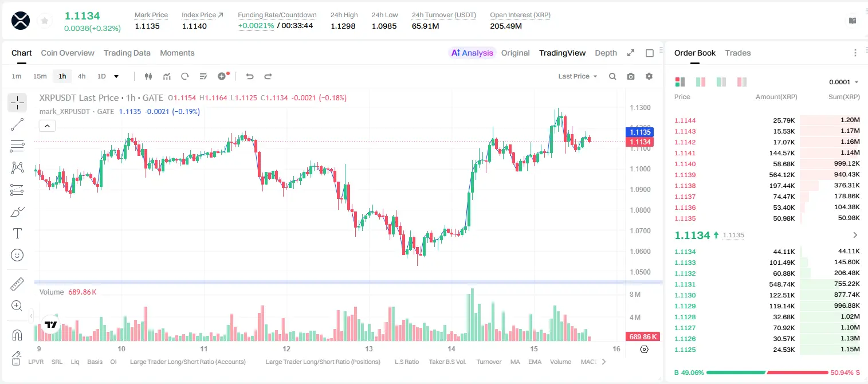Image resolution: width=868 pixels, height=384 pixels.
Task: Add XRP to favorites star
Action: pos(45,21)
